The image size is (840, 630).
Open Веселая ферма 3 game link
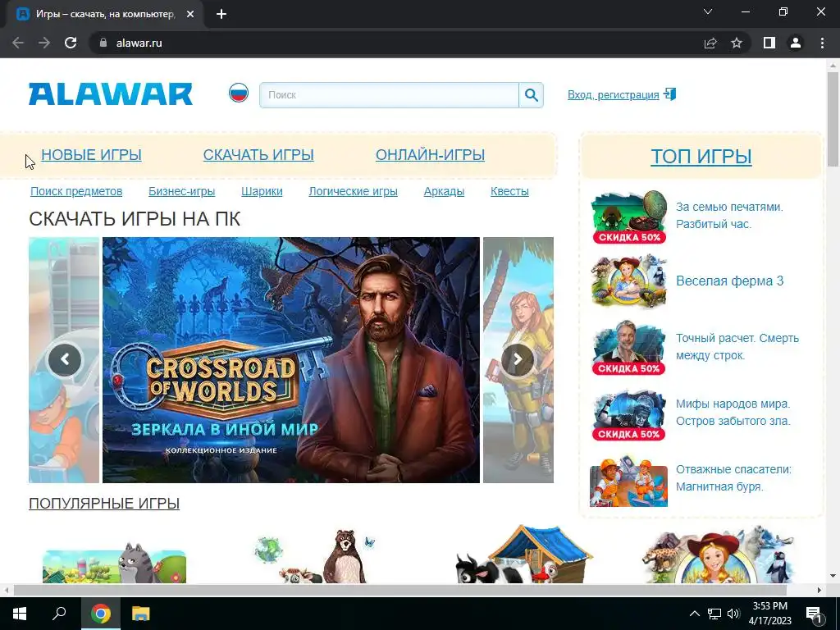729,281
